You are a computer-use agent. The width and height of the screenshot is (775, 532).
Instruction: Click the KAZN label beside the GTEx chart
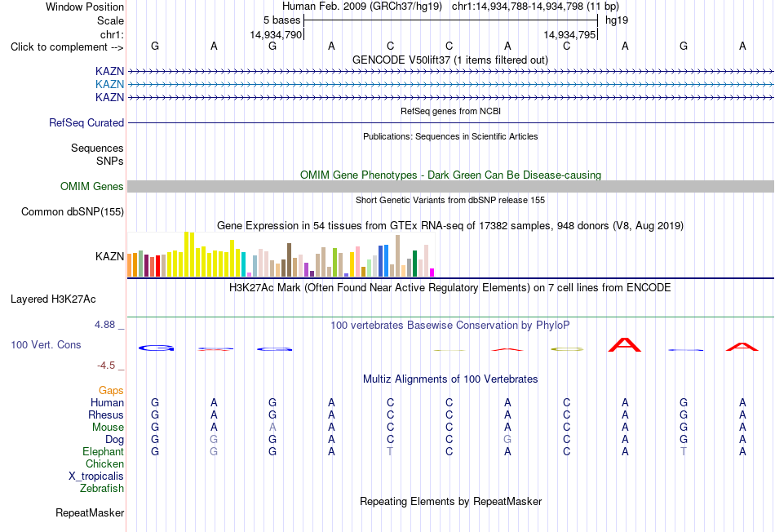coord(110,256)
